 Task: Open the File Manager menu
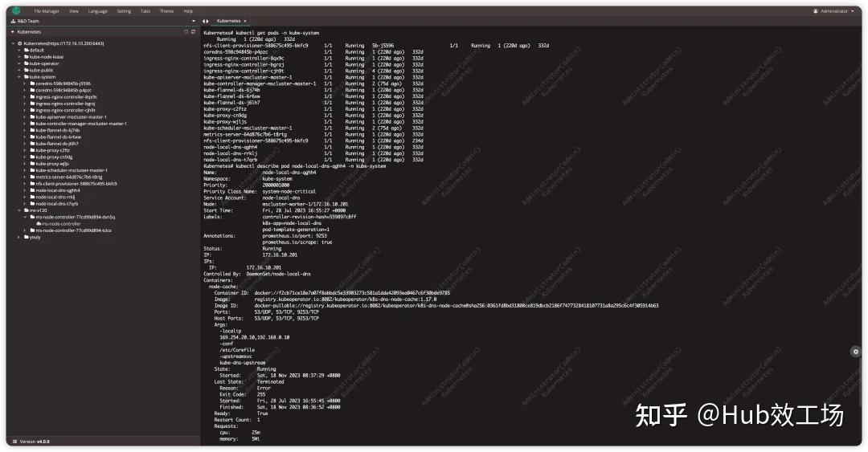47,11
